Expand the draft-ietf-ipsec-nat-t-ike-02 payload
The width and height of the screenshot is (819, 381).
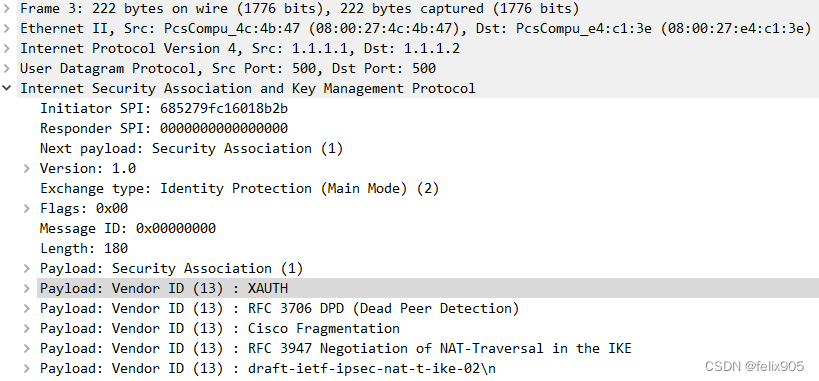click(27, 368)
